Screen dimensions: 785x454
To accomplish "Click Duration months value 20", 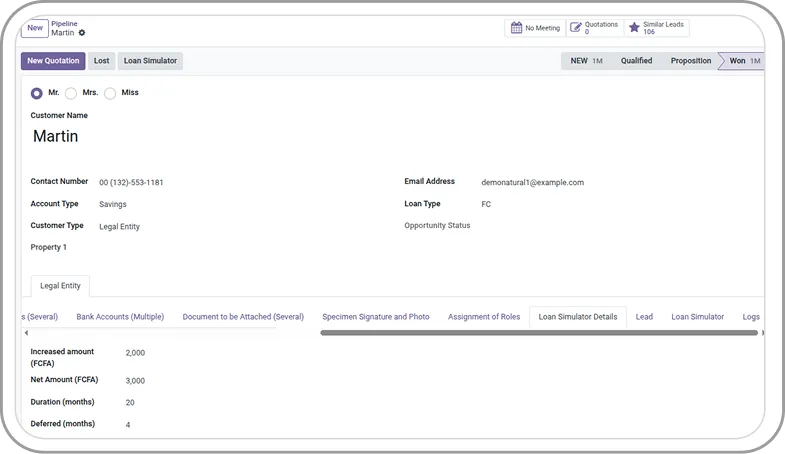I will click(x=130, y=402).
